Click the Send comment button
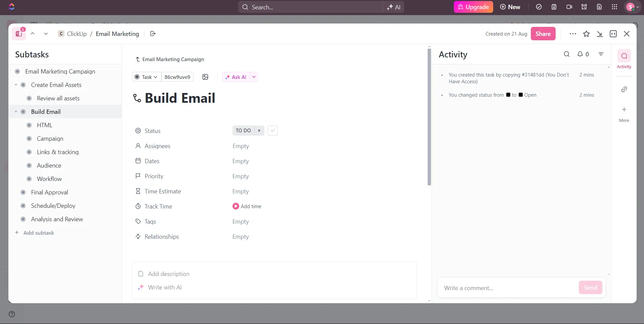The height and width of the screenshot is (324, 644). tap(590, 287)
